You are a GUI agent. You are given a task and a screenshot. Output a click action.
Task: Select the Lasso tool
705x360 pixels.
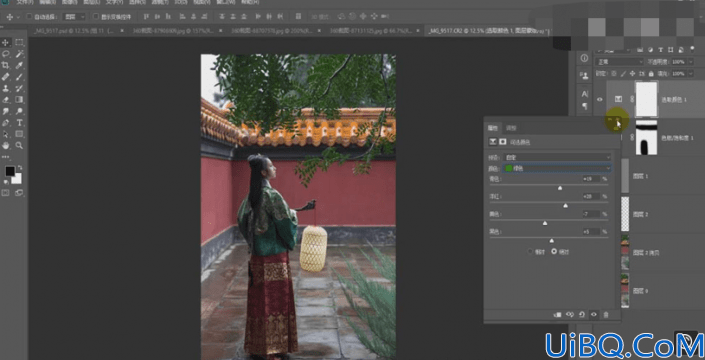(x=6, y=54)
